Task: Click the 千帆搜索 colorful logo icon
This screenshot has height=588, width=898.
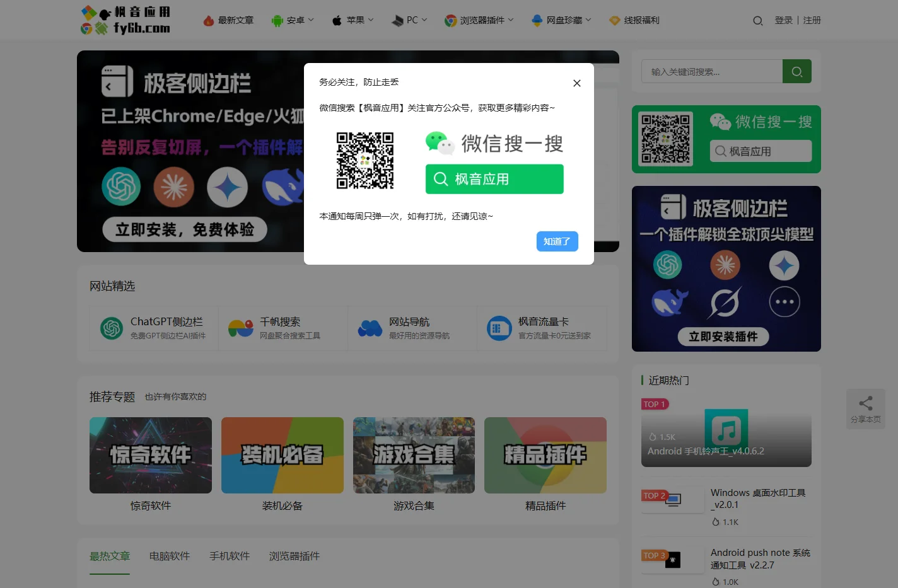Action: pos(241,328)
